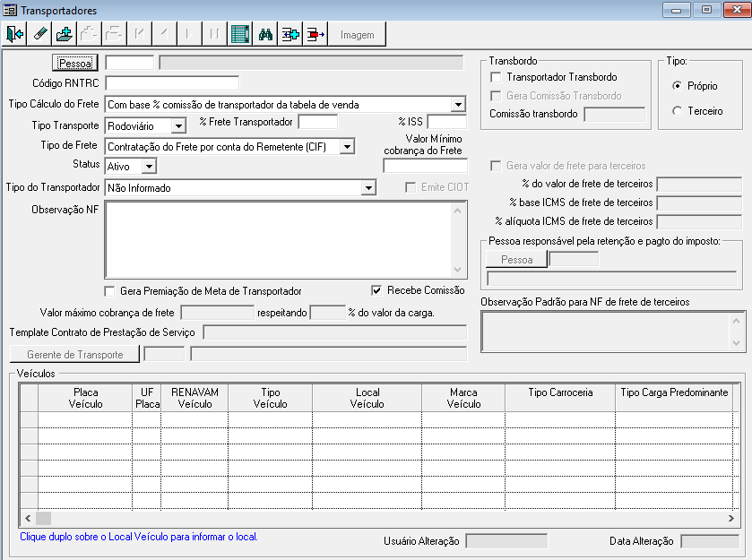Click the Data Alteração field
The height and width of the screenshot is (560, 752).
710,541
